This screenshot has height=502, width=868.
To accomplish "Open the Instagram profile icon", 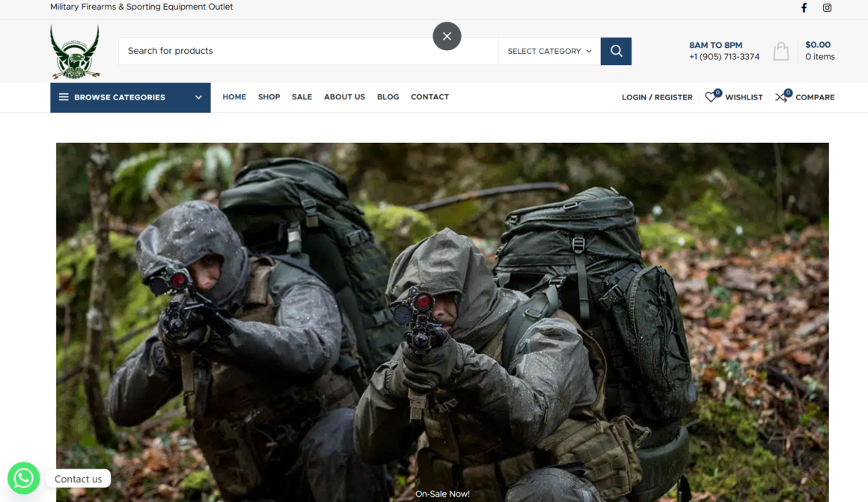I will (x=827, y=8).
